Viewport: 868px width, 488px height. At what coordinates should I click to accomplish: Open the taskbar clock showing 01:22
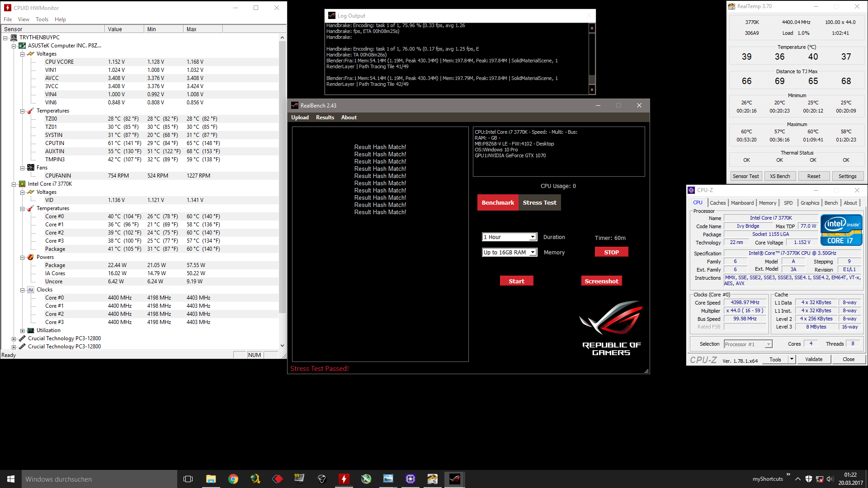click(x=850, y=479)
